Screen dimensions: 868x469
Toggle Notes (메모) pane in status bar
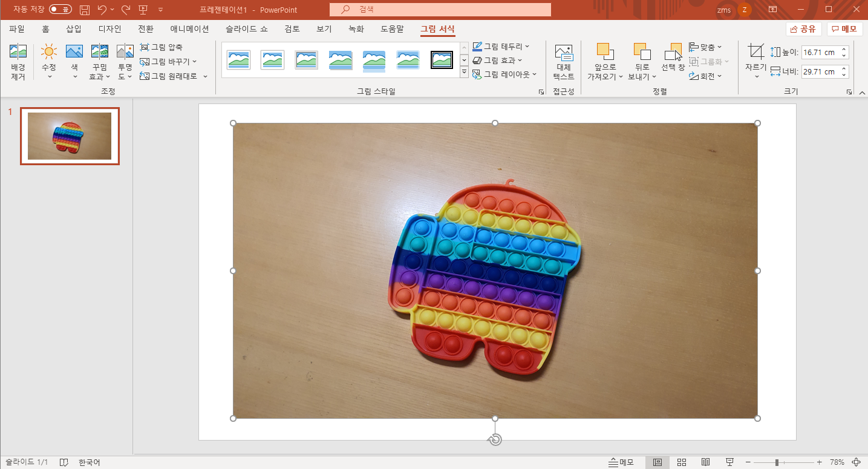(x=621, y=462)
